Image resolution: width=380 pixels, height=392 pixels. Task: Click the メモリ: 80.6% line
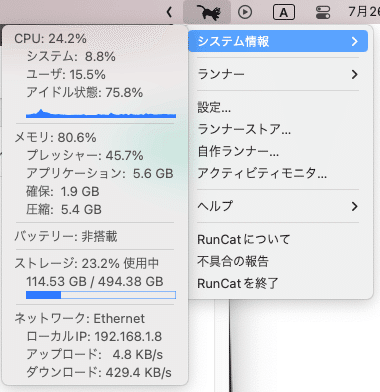click(x=55, y=137)
